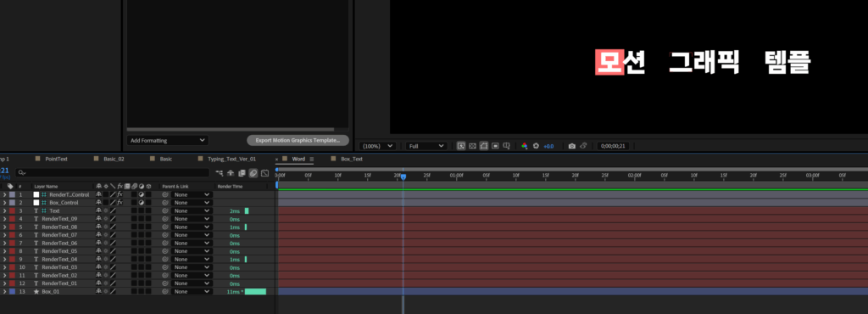Toggle hide shy layers icon in timeline

click(231, 173)
